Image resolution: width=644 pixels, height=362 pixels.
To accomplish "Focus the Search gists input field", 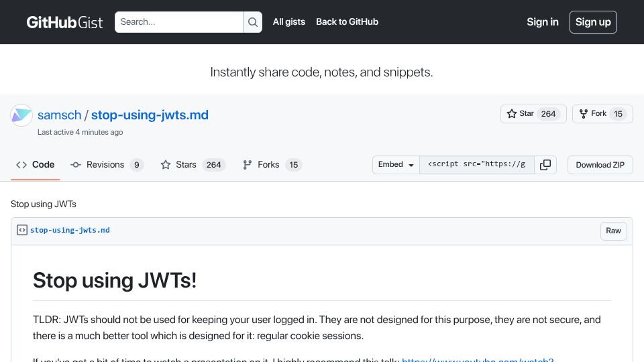I will tap(179, 22).
